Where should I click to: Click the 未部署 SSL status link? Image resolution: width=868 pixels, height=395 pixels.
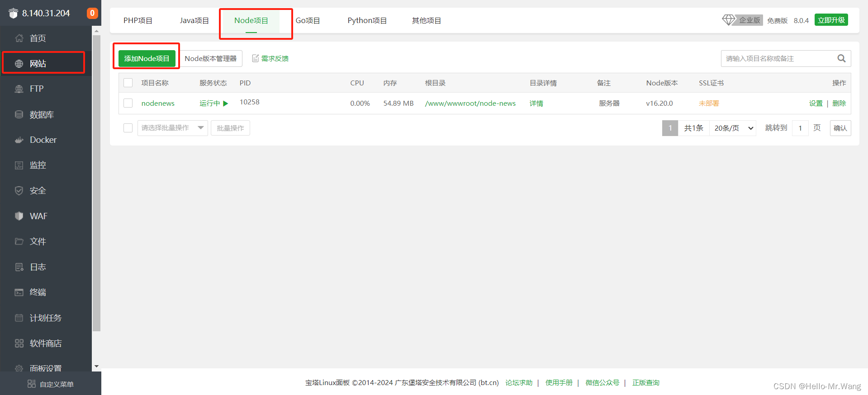point(709,103)
